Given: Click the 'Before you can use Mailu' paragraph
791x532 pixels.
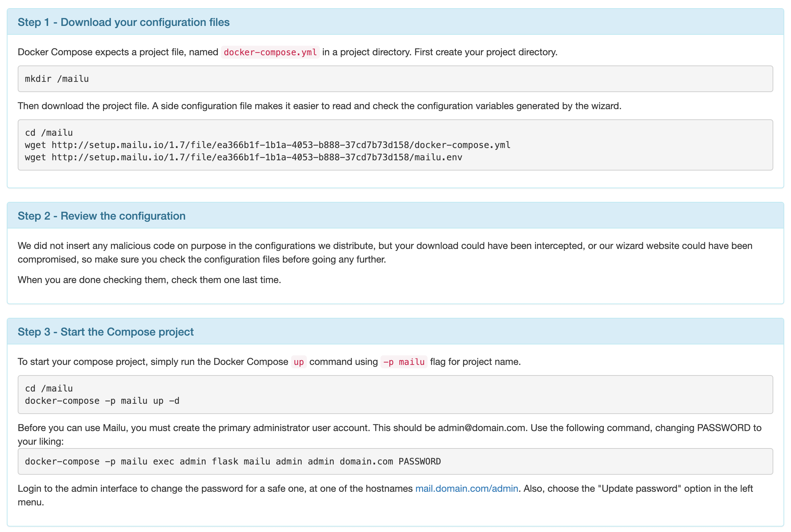Looking at the screenshot, I should coord(389,435).
